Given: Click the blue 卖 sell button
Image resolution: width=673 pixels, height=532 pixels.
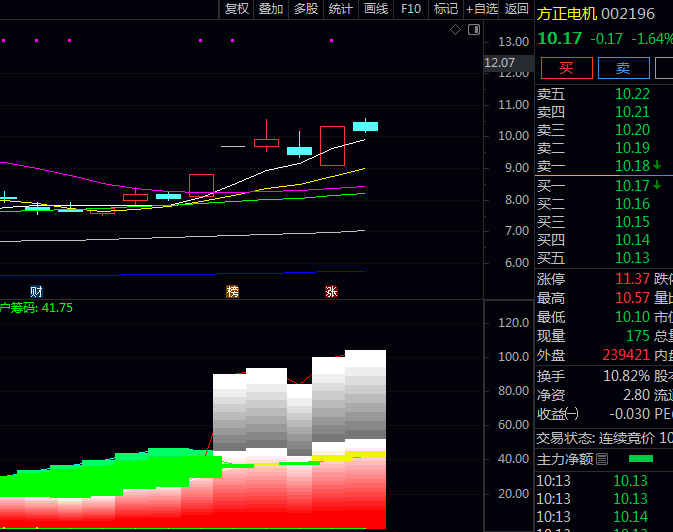Looking at the screenshot, I should (x=623, y=68).
